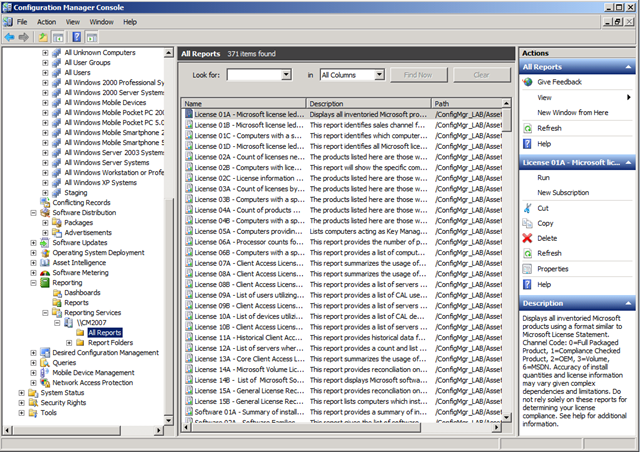Click the Operating System Deployment icon
Screen dimensions: 640x452
coord(45,253)
